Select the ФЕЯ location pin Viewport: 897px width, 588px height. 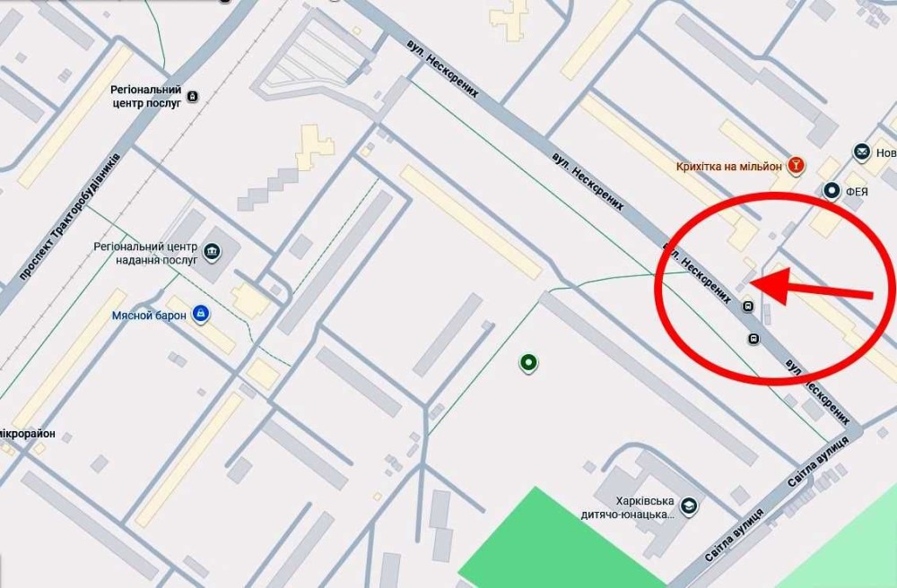pos(832,191)
